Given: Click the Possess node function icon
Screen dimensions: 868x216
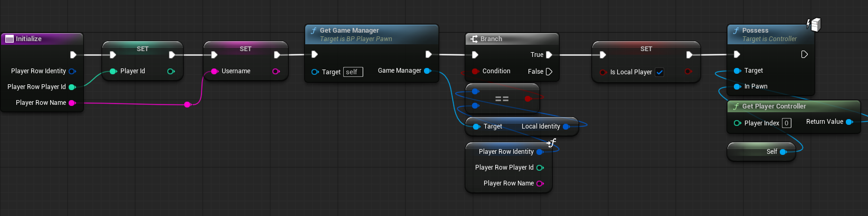Looking at the screenshot, I should (x=736, y=31).
